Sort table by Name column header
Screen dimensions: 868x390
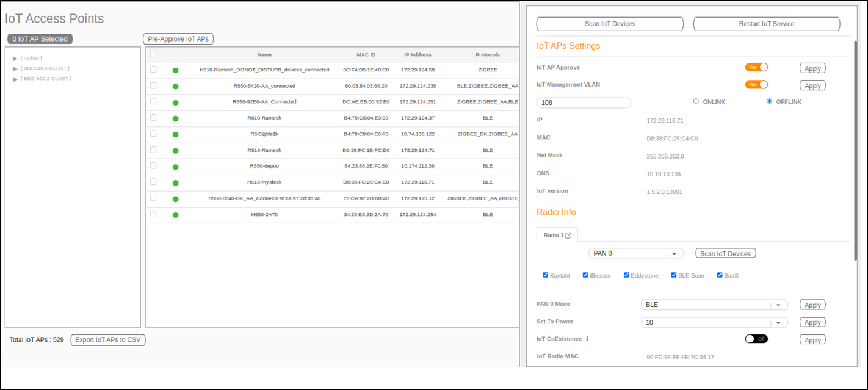(x=264, y=55)
